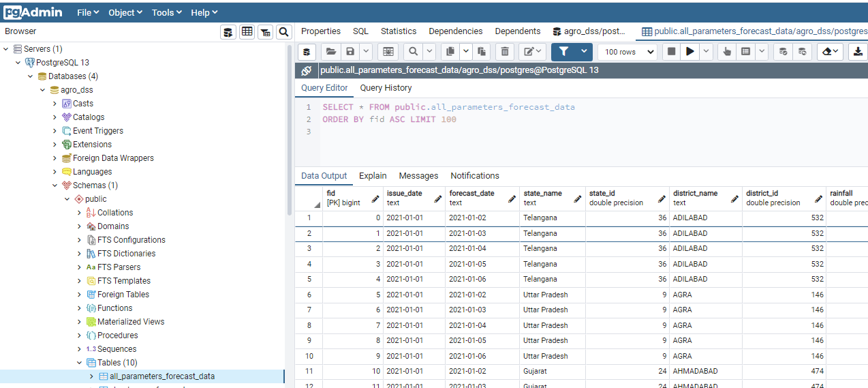Click the Delete rows trash icon
The width and height of the screenshot is (868, 388).
504,51
